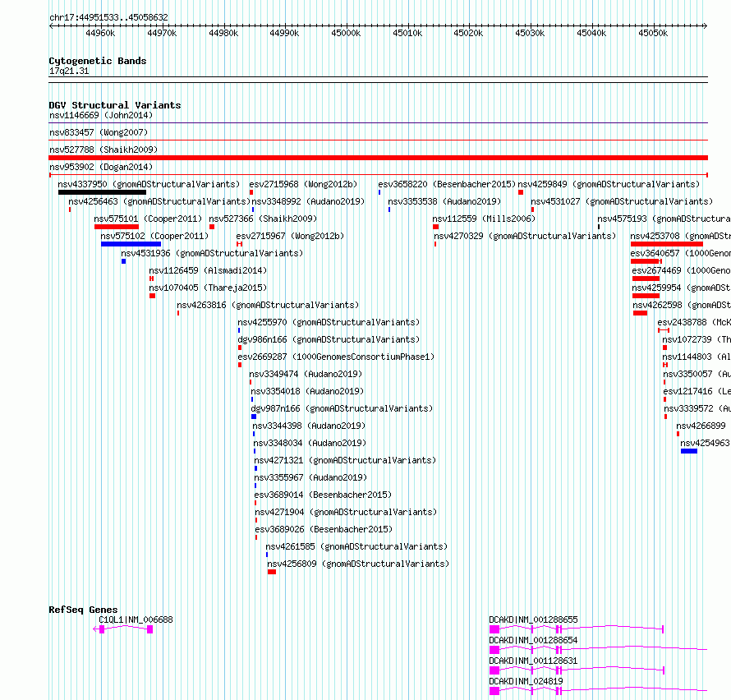Click esv1217416 variant label
This screenshot has height=700, width=731.
click(x=697, y=391)
